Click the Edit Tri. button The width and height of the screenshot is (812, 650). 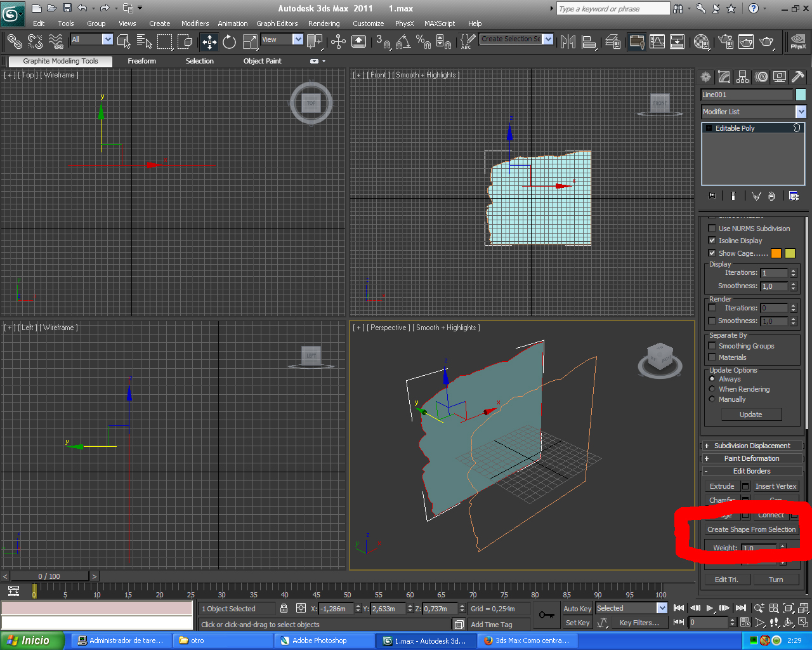[727, 580]
